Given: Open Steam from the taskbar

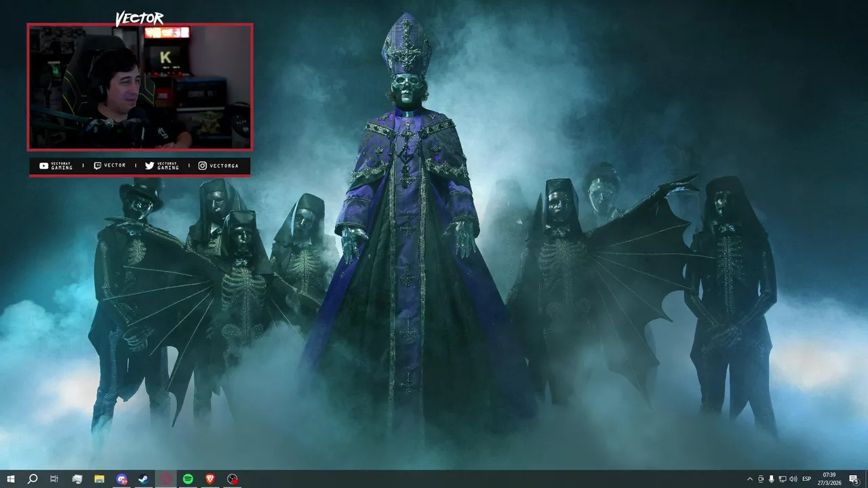Looking at the screenshot, I should pyautogui.click(x=143, y=479).
